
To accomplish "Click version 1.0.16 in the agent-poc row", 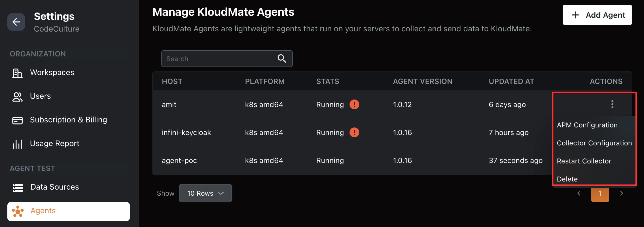I will [x=402, y=160].
